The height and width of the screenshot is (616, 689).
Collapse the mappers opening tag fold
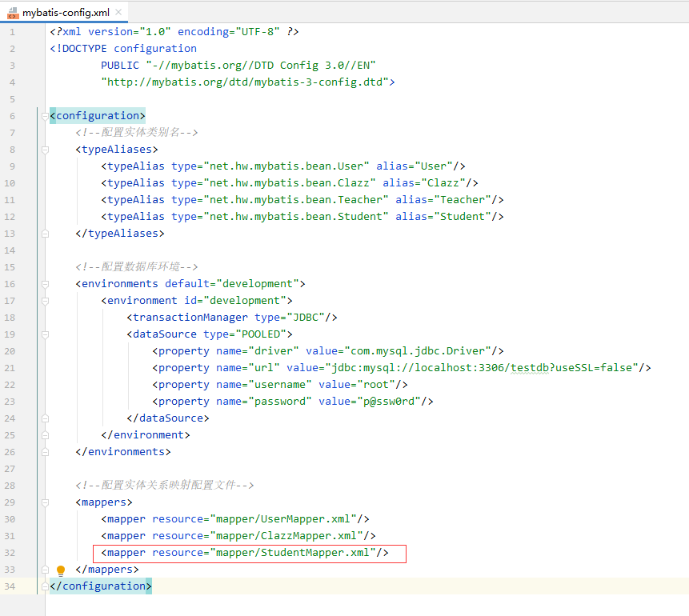click(x=45, y=502)
